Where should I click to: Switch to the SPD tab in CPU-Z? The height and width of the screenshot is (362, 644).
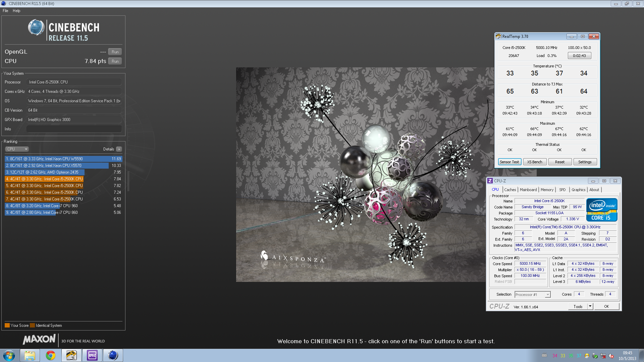click(x=562, y=190)
